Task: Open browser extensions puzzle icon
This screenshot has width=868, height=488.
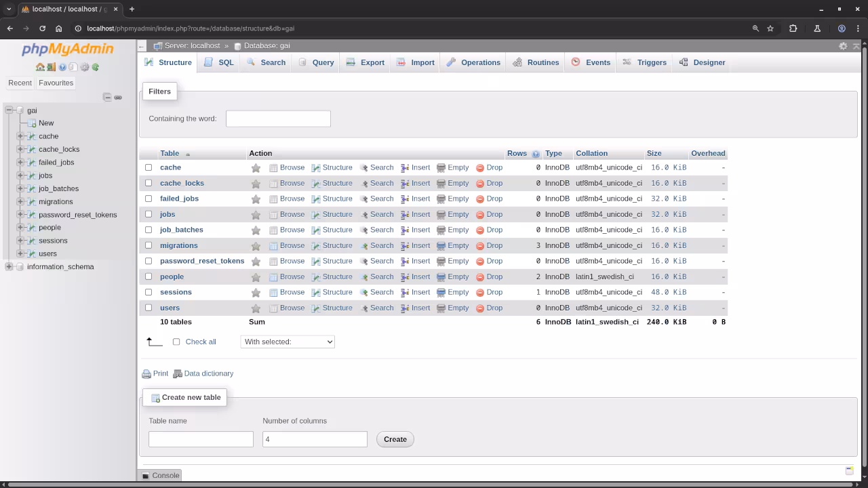Action: tap(793, 28)
